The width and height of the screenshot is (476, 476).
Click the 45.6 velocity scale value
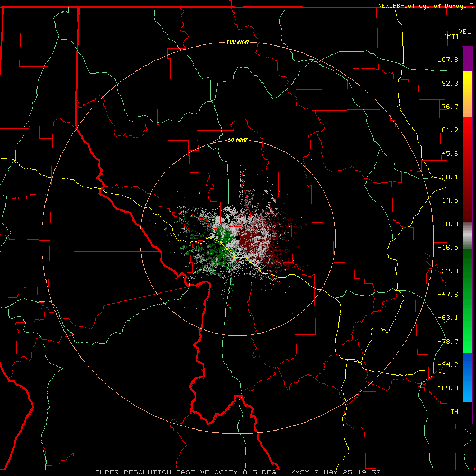pos(450,153)
